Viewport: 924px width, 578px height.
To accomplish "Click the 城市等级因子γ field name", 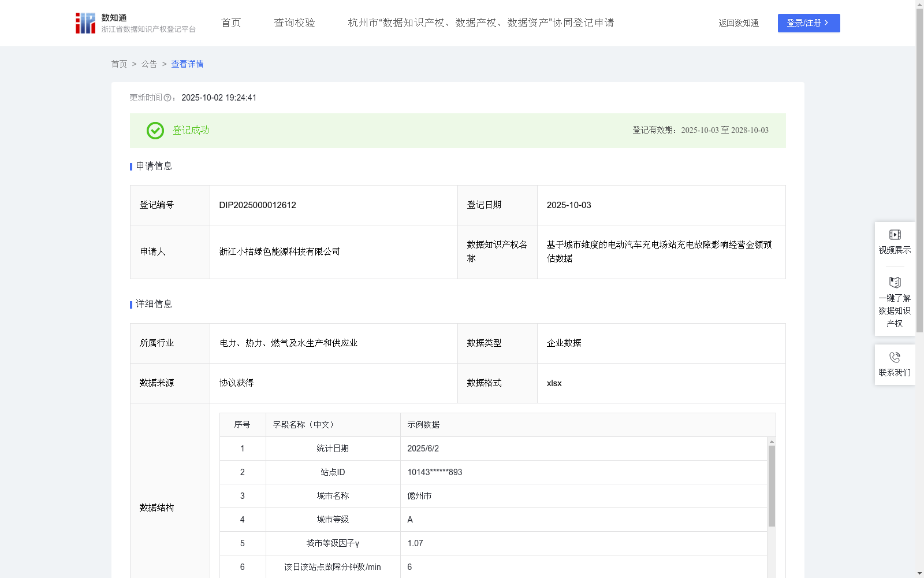I will pos(333,543).
